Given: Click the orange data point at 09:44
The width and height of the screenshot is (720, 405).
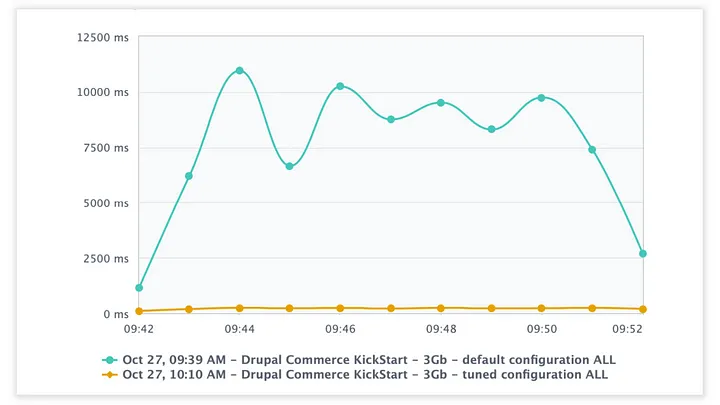Looking at the screenshot, I should coord(239,308).
